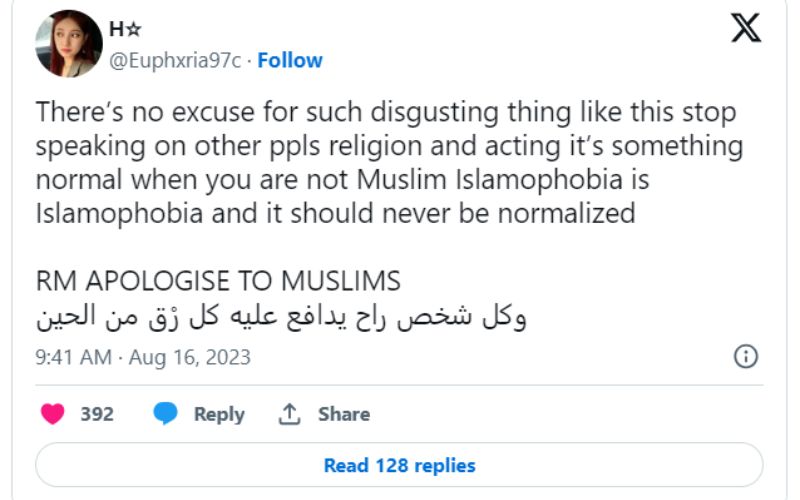This screenshot has width=800, height=500.
Task: Open the tweet info circle icon
Action: pyautogui.click(x=746, y=357)
